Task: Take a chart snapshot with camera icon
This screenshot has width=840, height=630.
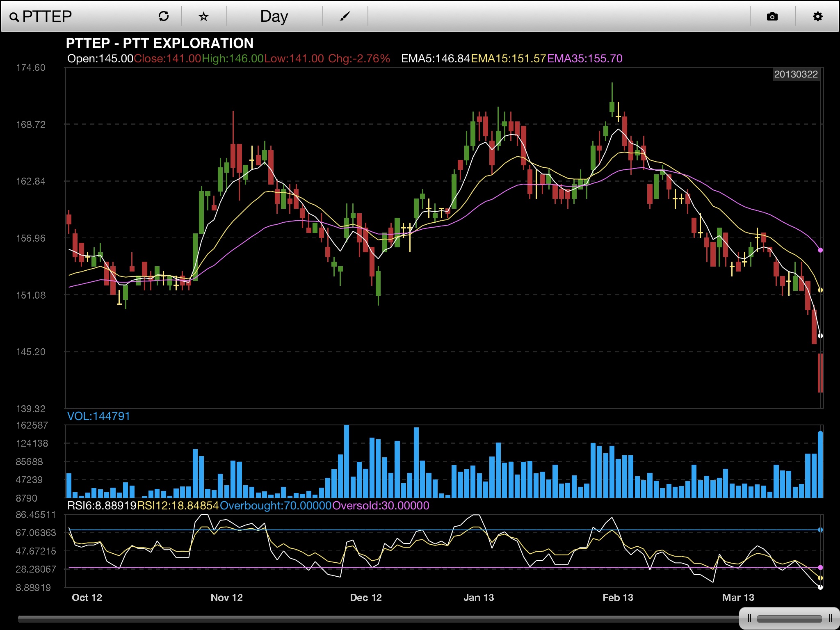Action: point(772,16)
